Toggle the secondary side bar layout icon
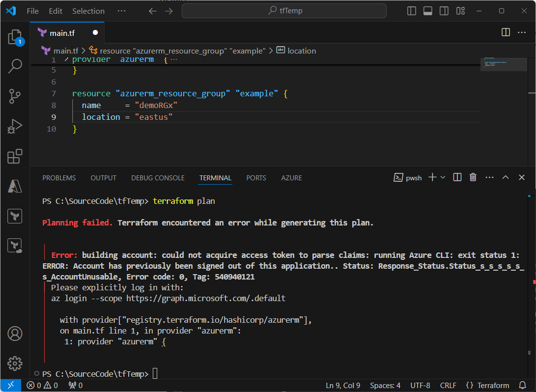 click(444, 11)
